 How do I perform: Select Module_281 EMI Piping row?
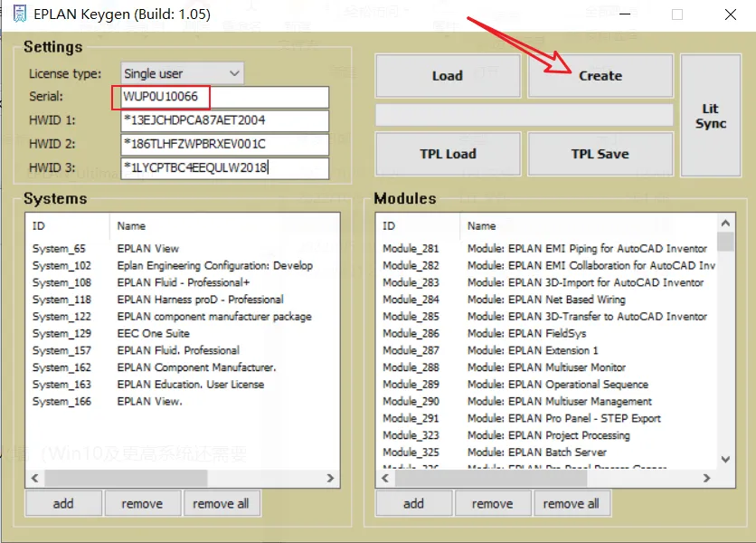coord(547,249)
